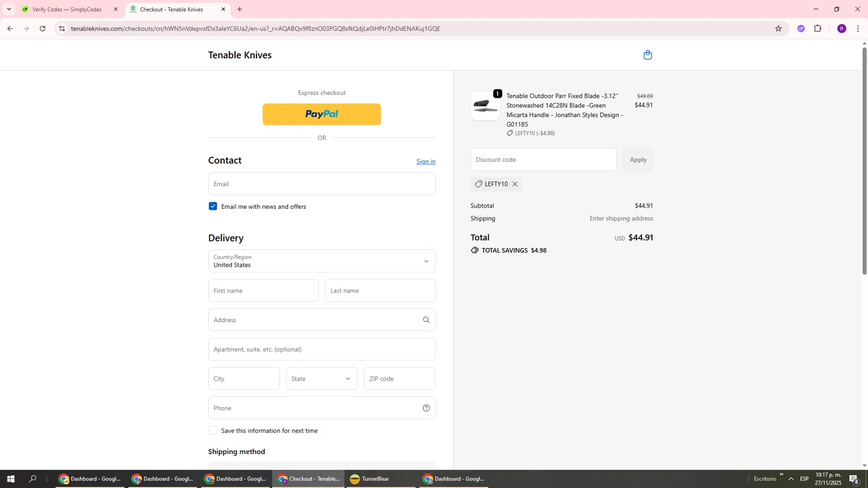
Task: Pay with PayPal express checkout
Action: tap(322, 114)
